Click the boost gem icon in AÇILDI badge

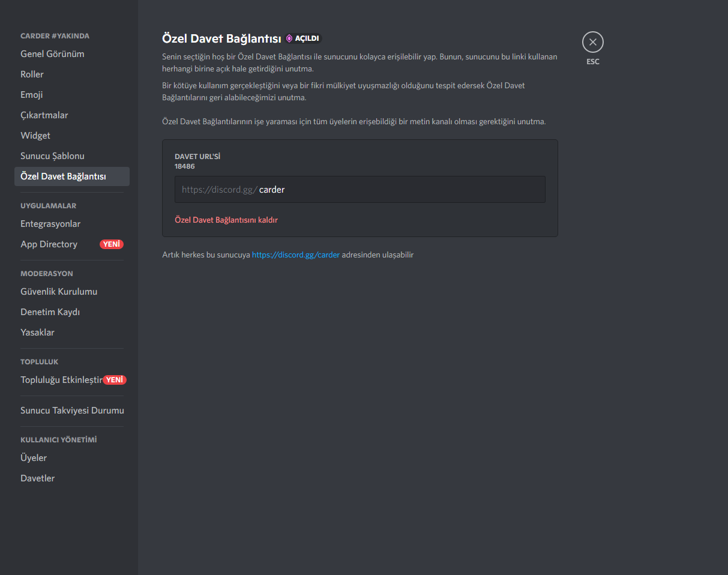click(x=289, y=38)
